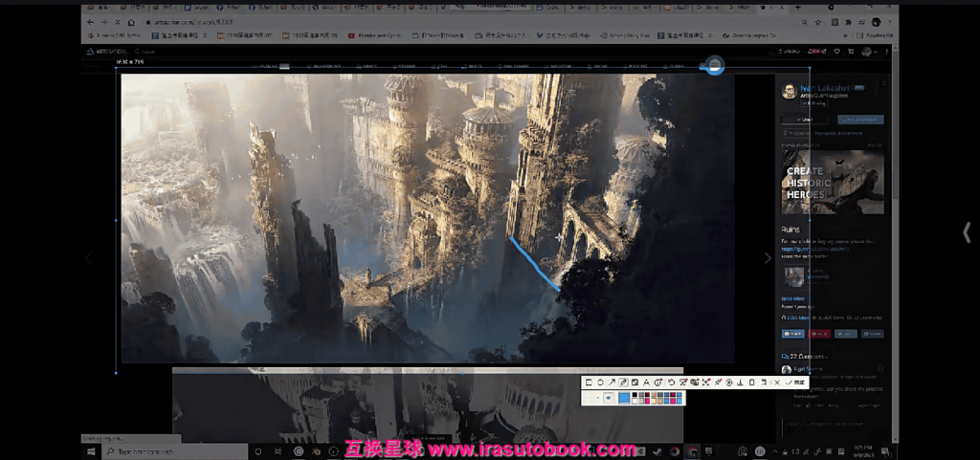The height and width of the screenshot is (460, 980).
Task: Choose the medium pen thickness dot
Action: (597, 398)
